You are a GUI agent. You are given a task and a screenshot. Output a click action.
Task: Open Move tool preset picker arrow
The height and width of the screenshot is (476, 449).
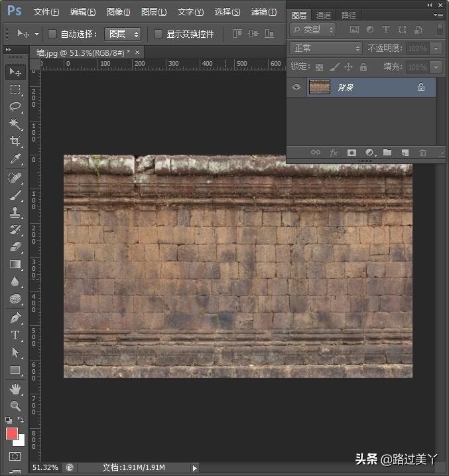tap(36, 34)
